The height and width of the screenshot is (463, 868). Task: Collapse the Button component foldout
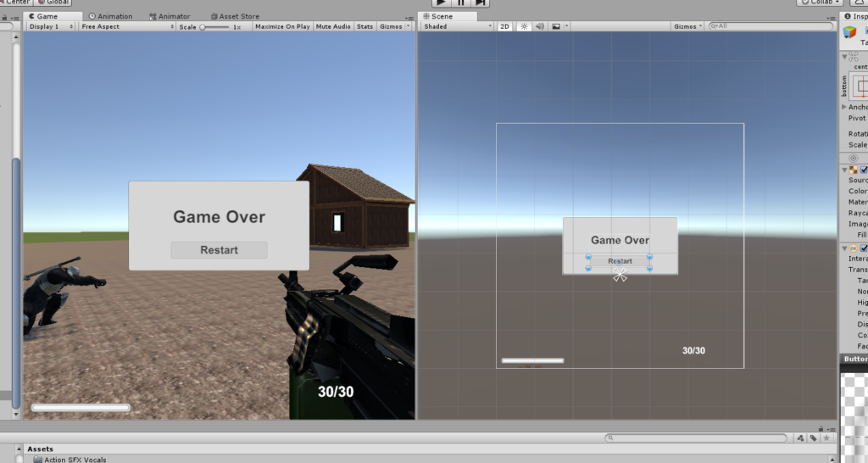(844, 248)
